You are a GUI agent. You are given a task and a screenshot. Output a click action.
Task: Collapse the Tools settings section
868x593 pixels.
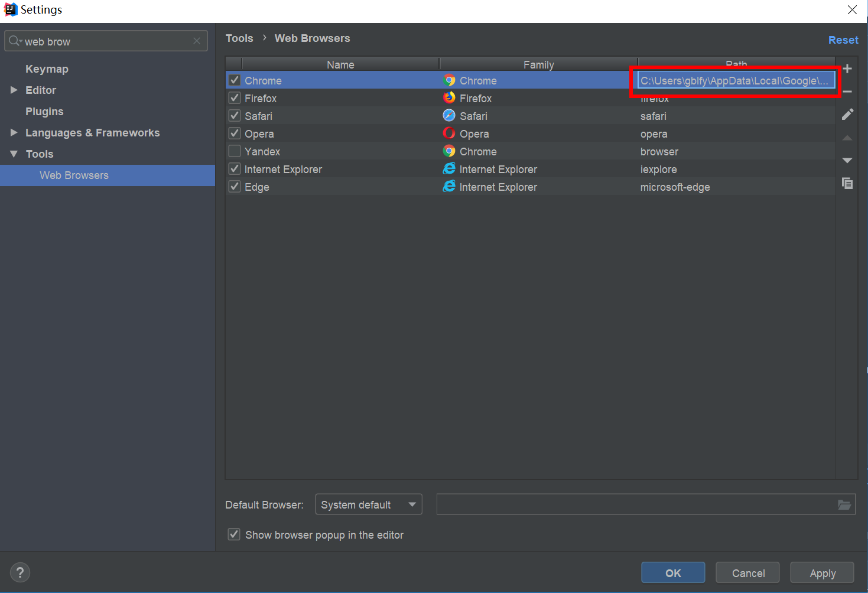pyautogui.click(x=14, y=154)
